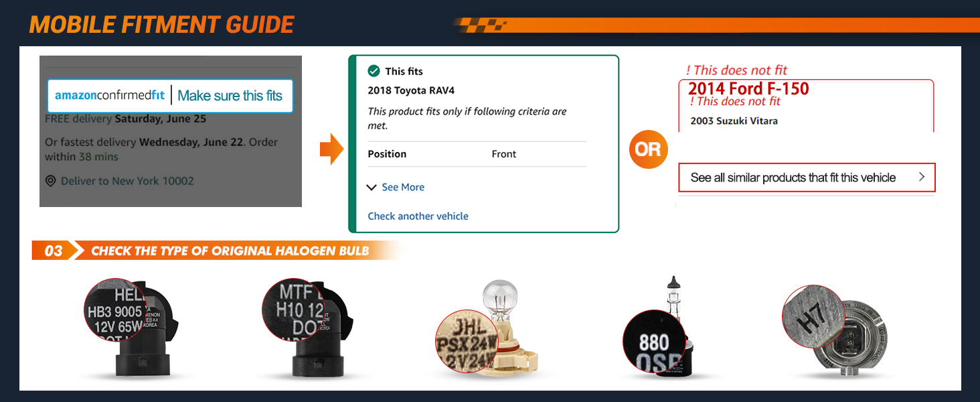
Task: Click the orange 03 step badge
Action: click(x=54, y=251)
